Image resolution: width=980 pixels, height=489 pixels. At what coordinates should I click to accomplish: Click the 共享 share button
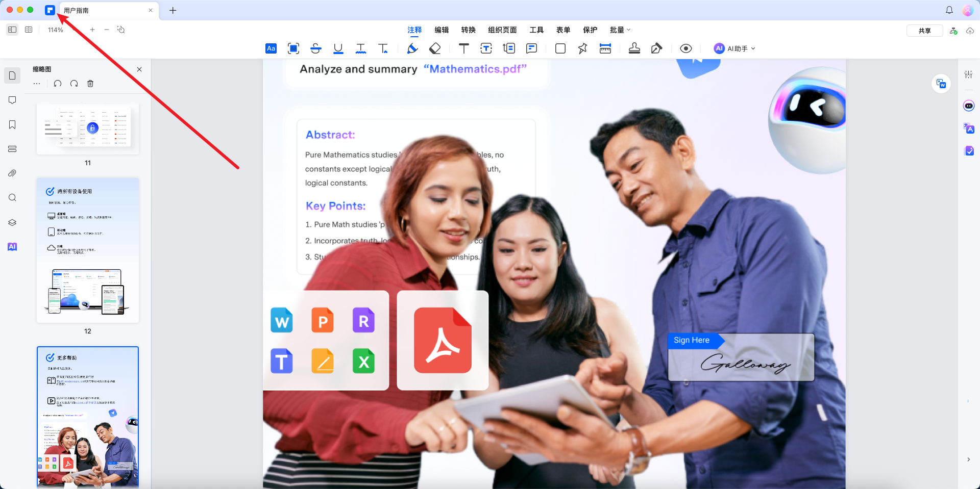[924, 31]
